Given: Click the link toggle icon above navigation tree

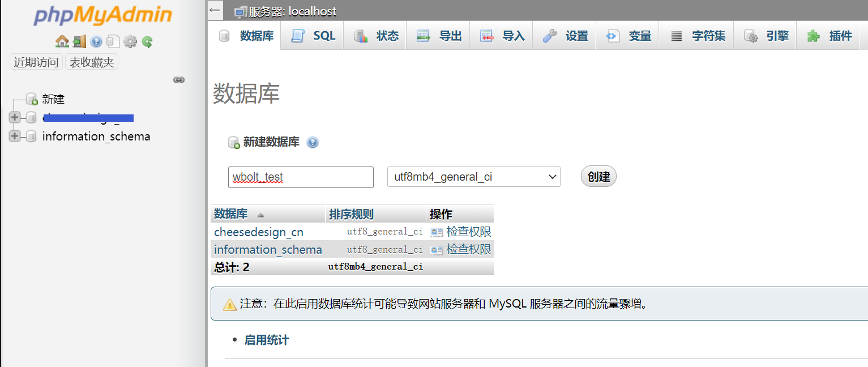Looking at the screenshot, I should (179, 80).
